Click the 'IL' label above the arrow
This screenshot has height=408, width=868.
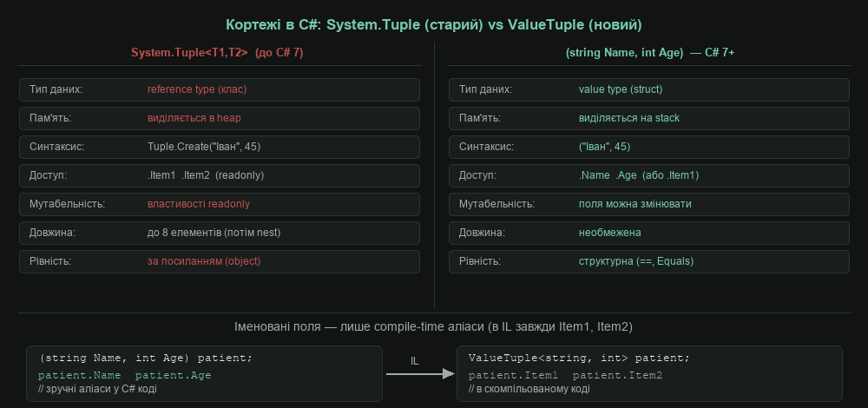click(415, 361)
